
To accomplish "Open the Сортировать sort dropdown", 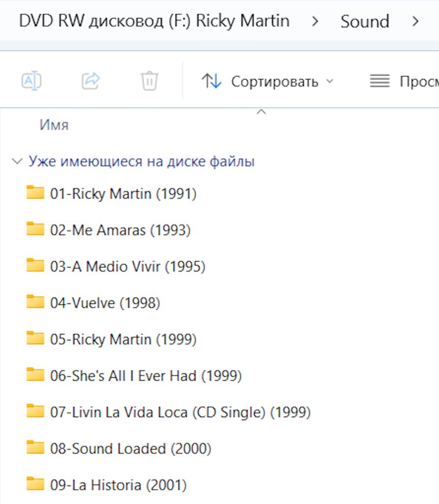I will point(267,81).
